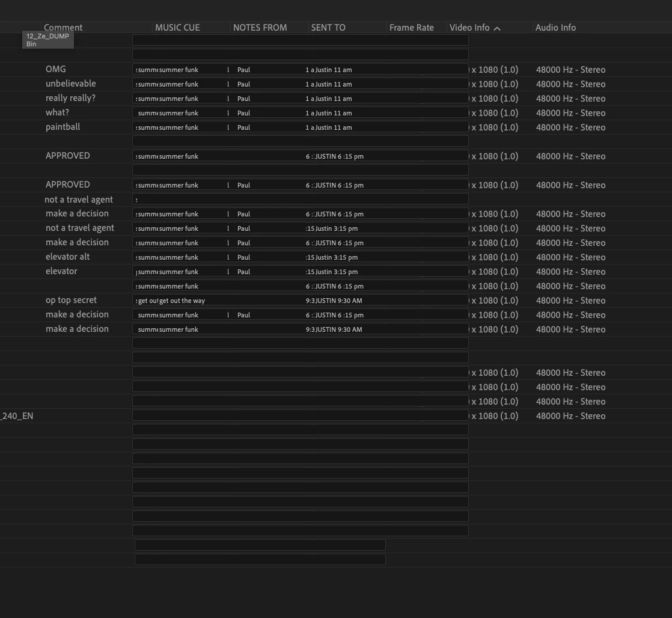The width and height of the screenshot is (672, 618).
Task: Click Video Info value in paintball row
Action: pyautogui.click(x=495, y=127)
